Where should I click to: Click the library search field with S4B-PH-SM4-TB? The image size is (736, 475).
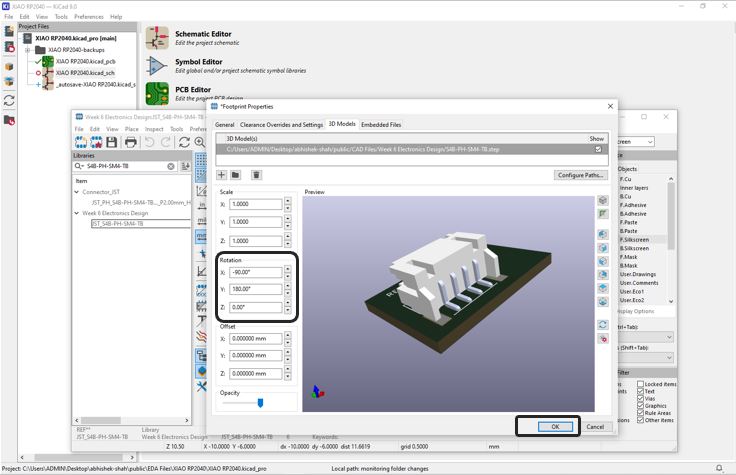124,166
